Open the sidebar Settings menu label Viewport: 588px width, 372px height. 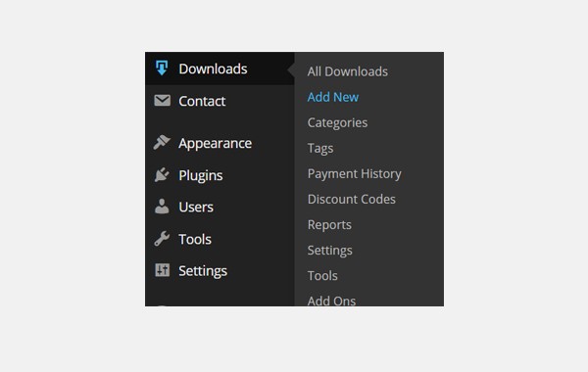click(x=203, y=271)
